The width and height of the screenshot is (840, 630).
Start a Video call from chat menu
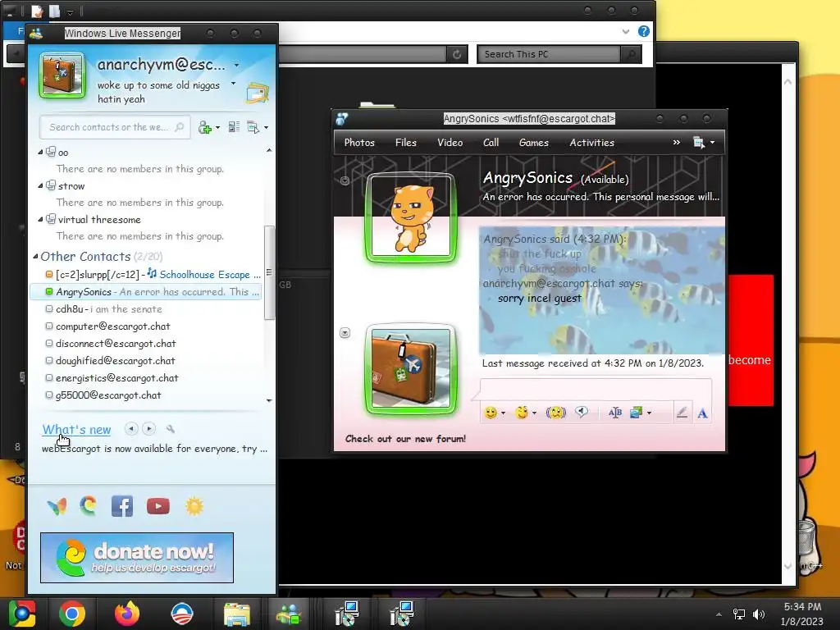click(x=450, y=143)
